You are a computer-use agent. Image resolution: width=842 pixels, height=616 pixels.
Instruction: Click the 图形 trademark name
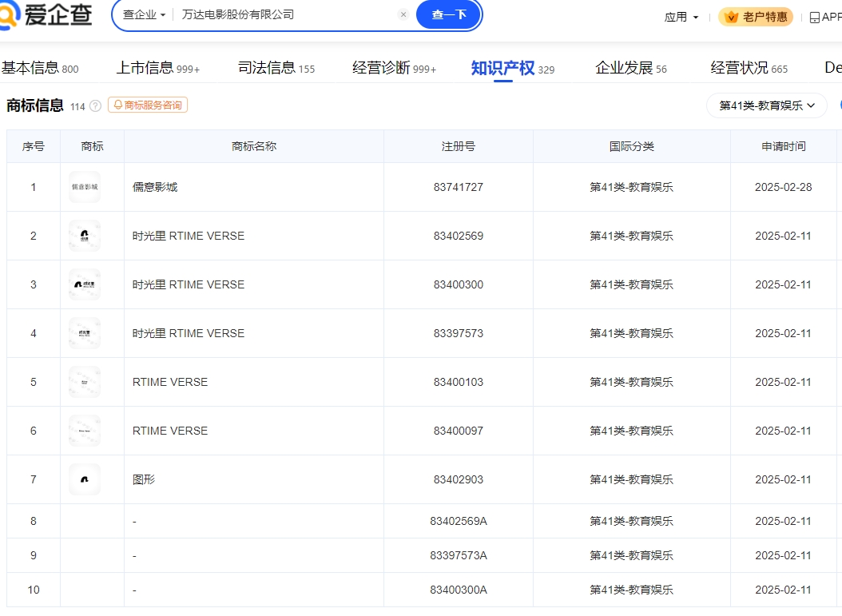[x=143, y=479]
